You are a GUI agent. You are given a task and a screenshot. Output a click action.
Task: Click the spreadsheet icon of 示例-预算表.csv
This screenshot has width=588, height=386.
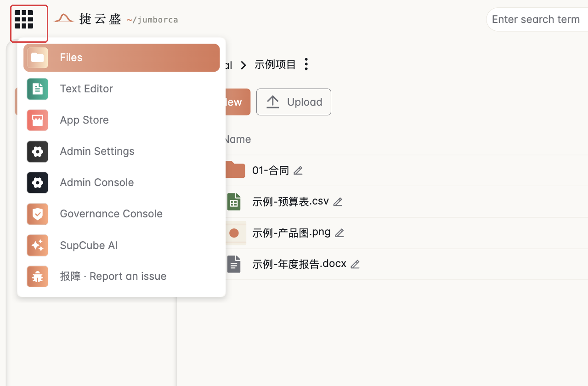[234, 202]
